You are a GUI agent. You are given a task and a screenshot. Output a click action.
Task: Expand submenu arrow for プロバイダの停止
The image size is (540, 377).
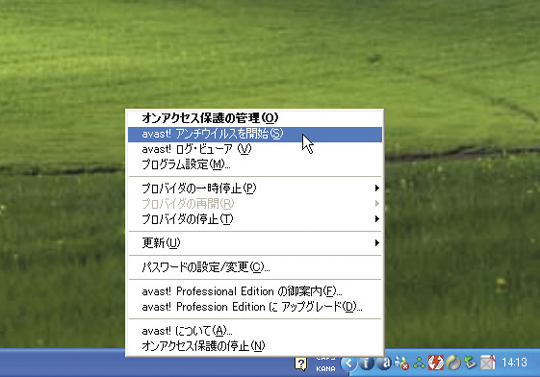377,219
